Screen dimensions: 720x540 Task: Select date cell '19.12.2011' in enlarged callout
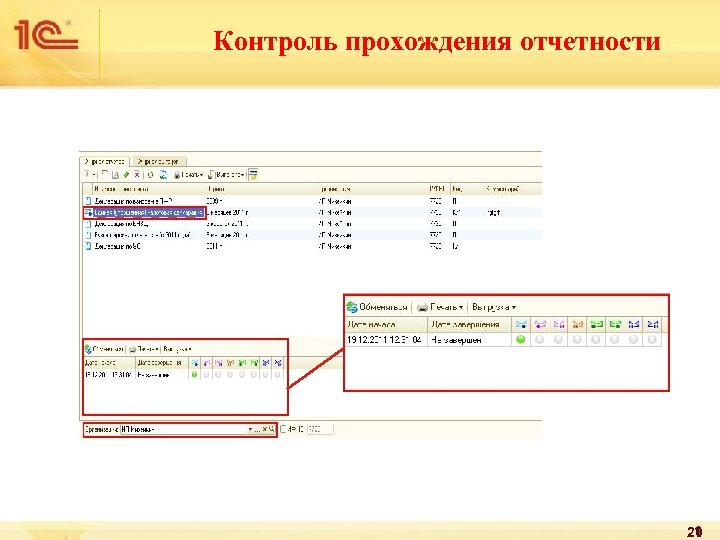(x=386, y=340)
